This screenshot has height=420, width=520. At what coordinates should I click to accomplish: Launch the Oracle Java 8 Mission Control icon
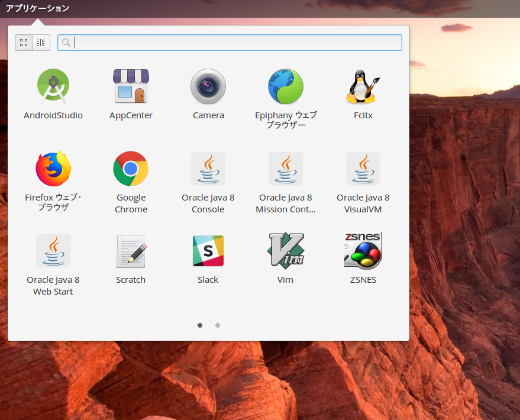coord(286,169)
